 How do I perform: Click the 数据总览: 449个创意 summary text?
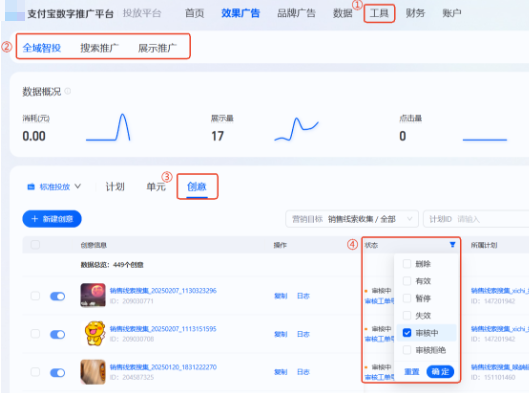(x=112, y=265)
